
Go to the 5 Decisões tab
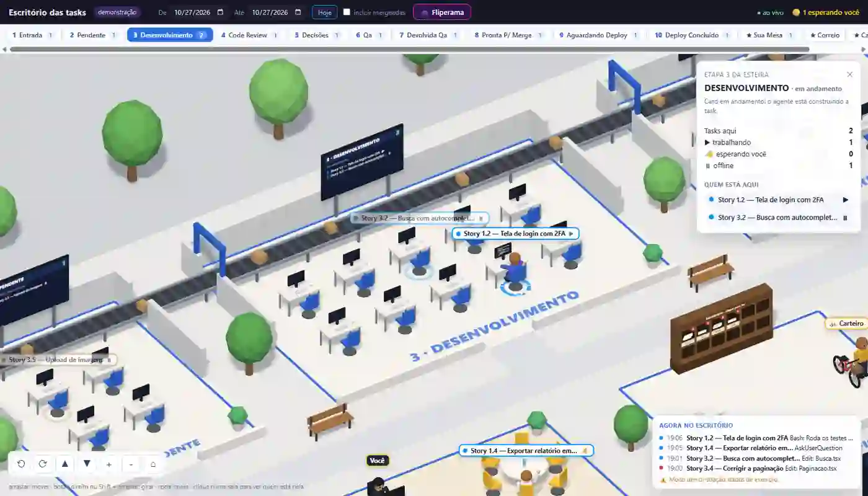click(318, 35)
